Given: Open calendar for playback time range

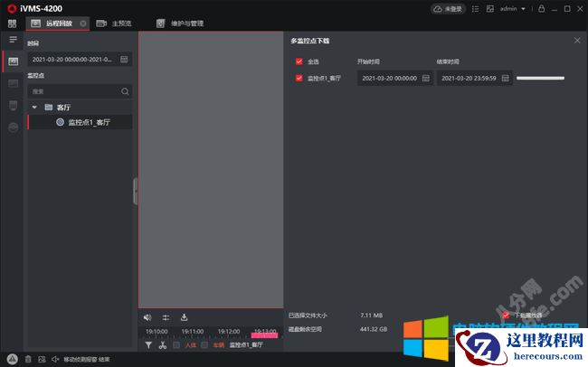Looking at the screenshot, I should click(124, 60).
